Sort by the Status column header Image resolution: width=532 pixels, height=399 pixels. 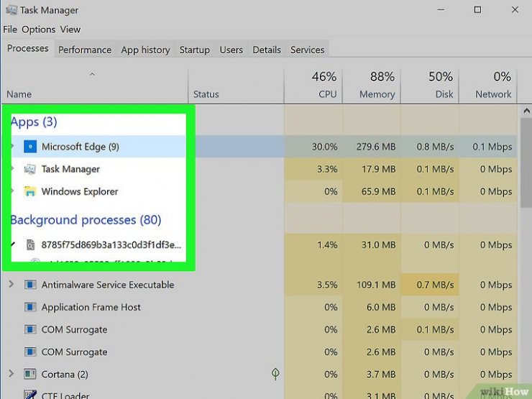[236, 86]
